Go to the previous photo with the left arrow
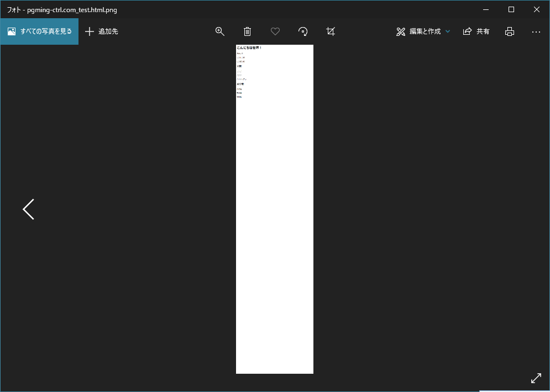550x392 pixels. [x=28, y=209]
